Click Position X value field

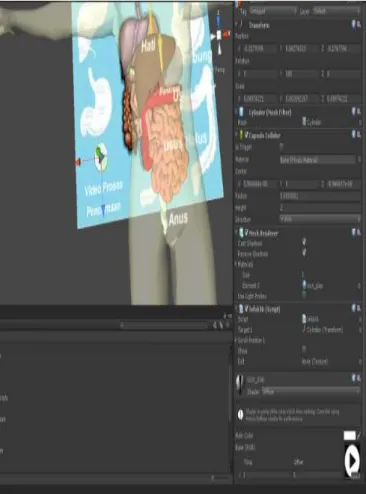pos(260,49)
